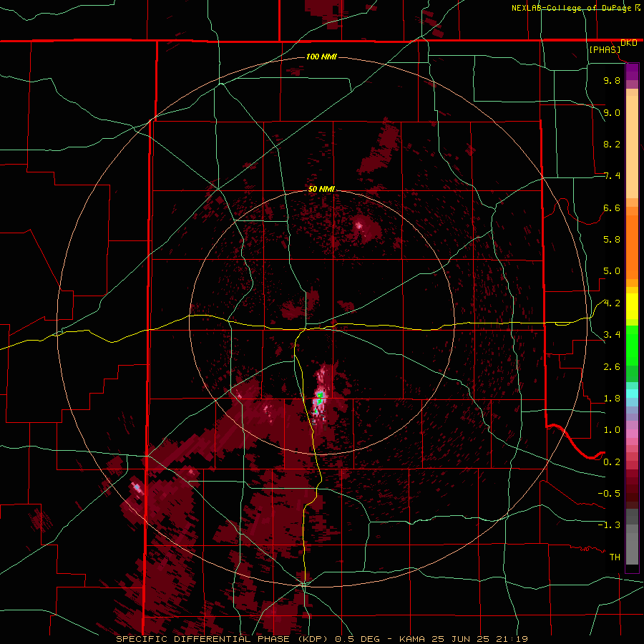The width and height of the screenshot is (644, 644).
Task: Select the 9.0 value on the color scale
Action: point(612,112)
